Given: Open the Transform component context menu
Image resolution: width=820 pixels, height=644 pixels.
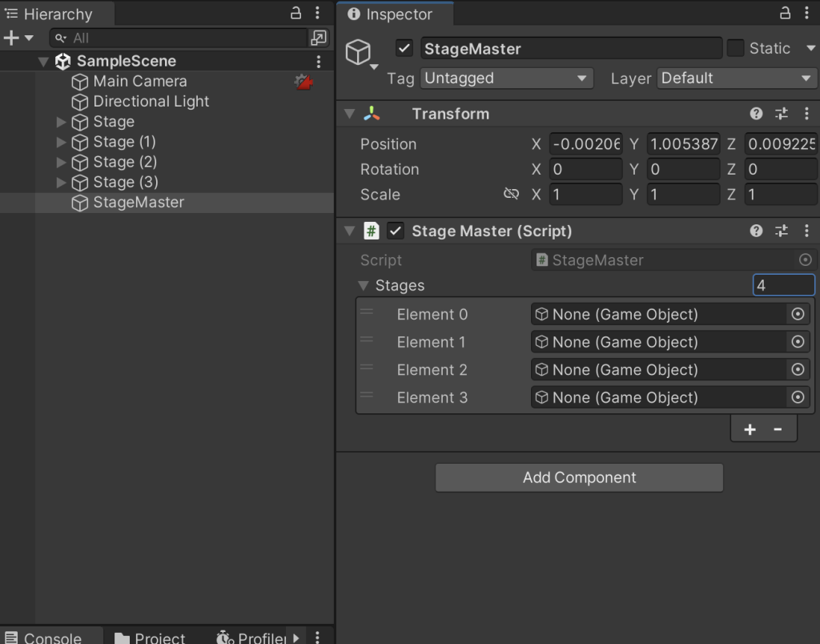Looking at the screenshot, I should [x=807, y=114].
